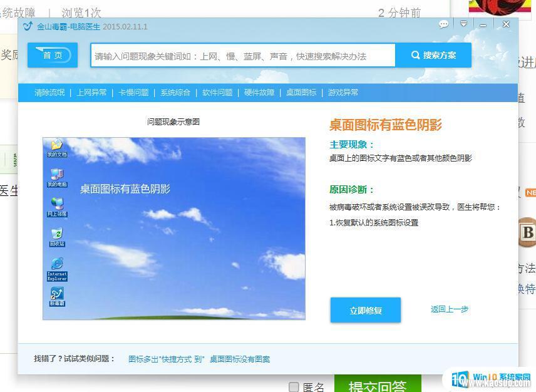Go back via 返回上一步 link
Image resolution: width=536 pixels, height=392 pixels.
[x=449, y=309]
